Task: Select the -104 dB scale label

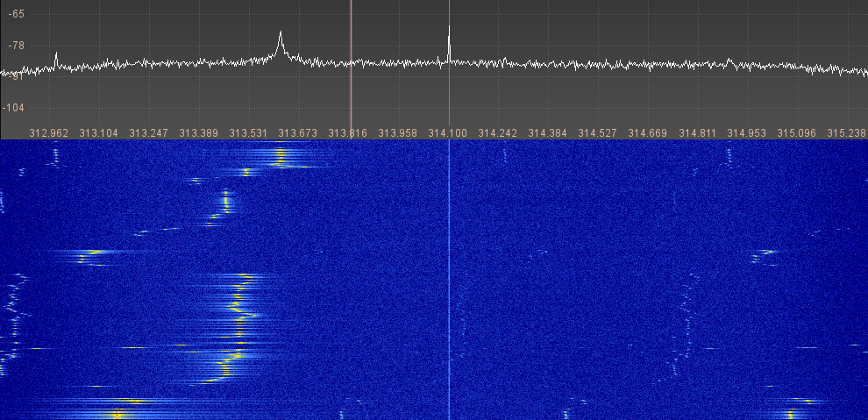Action: click(x=13, y=107)
